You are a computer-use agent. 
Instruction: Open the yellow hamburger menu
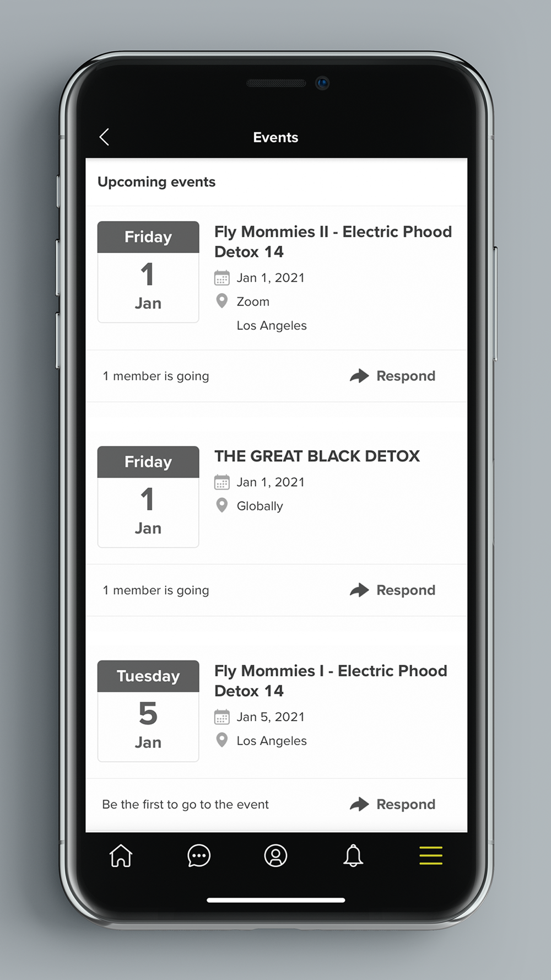point(430,856)
